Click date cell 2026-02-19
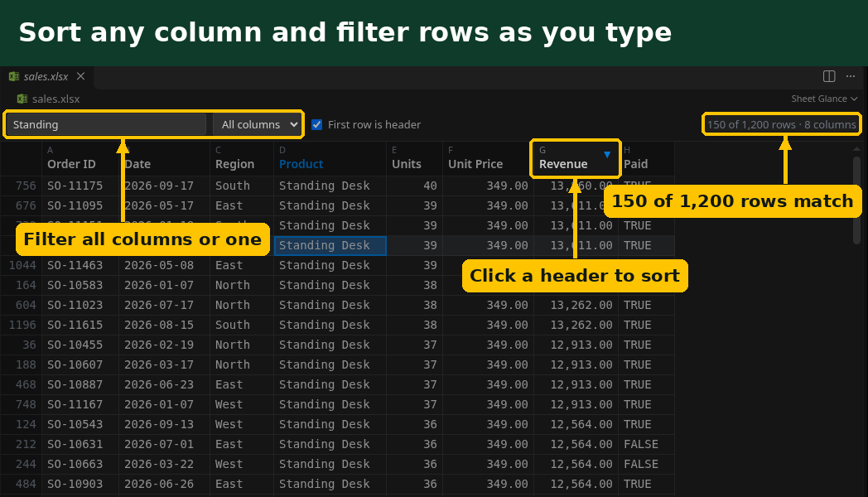 point(165,345)
